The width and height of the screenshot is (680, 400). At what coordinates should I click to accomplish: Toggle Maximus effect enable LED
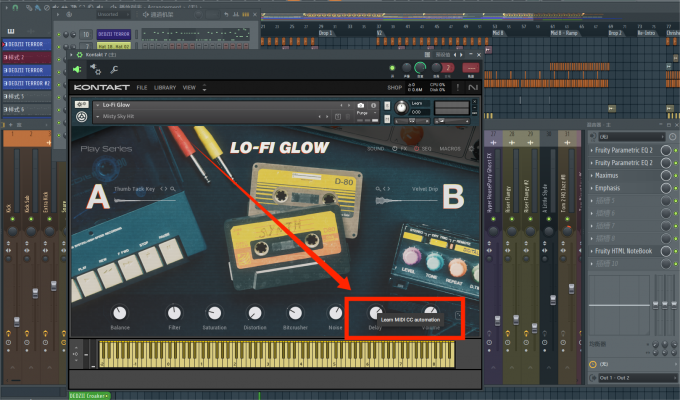pyautogui.click(x=676, y=176)
